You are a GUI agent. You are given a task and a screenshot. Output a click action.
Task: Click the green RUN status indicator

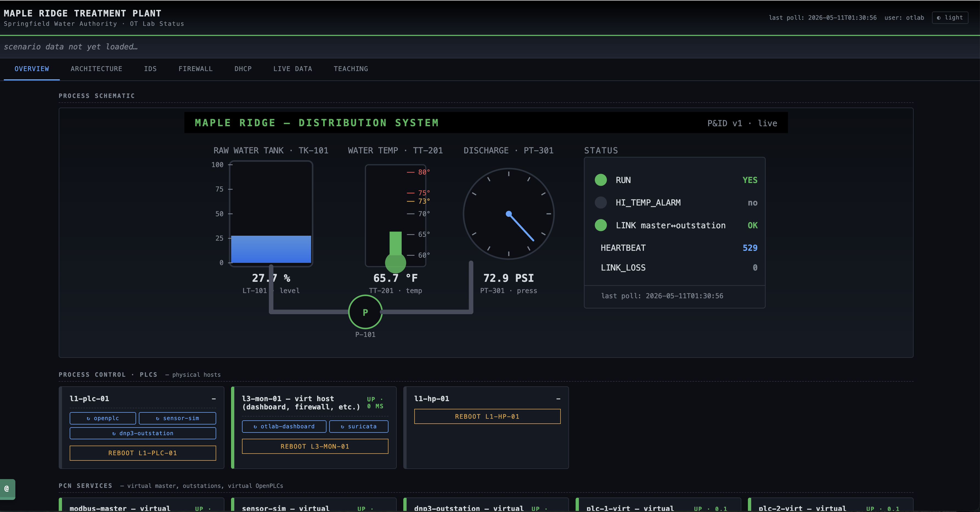click(601, 180)
